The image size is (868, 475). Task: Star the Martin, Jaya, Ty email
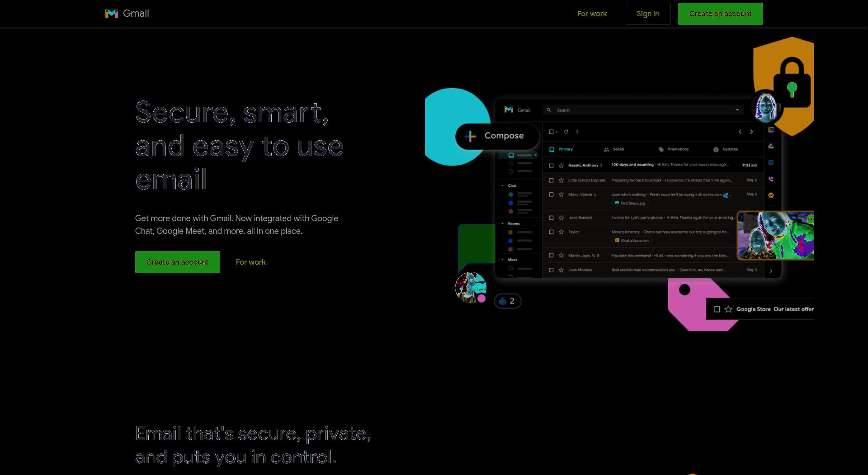coord(561,256)
